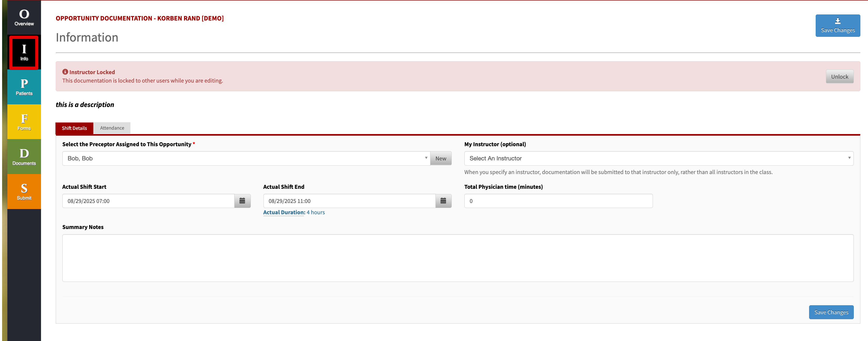The height and width of the screenshot is (341, 868).
Task: Open the Documents sidebar section
Action: click(24, 157)
